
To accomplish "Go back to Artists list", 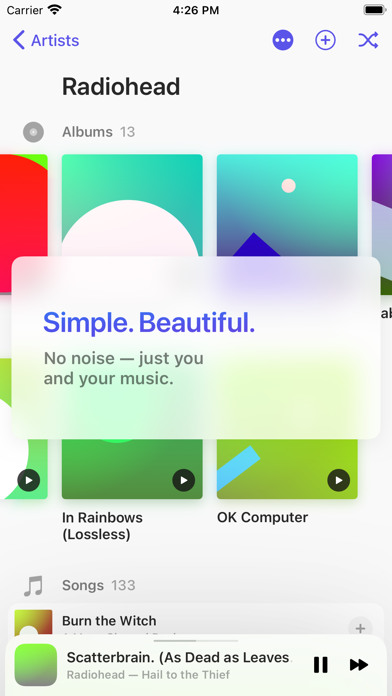I will (46, 40).
